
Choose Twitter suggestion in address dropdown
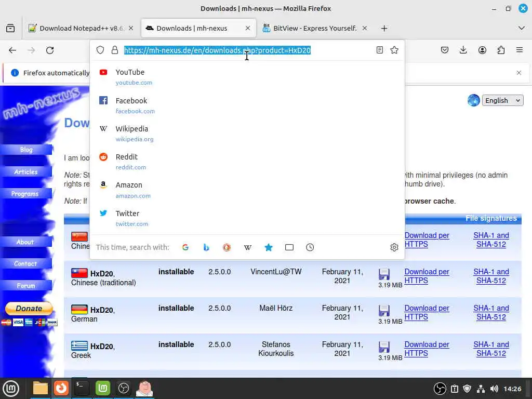[247, 218]
